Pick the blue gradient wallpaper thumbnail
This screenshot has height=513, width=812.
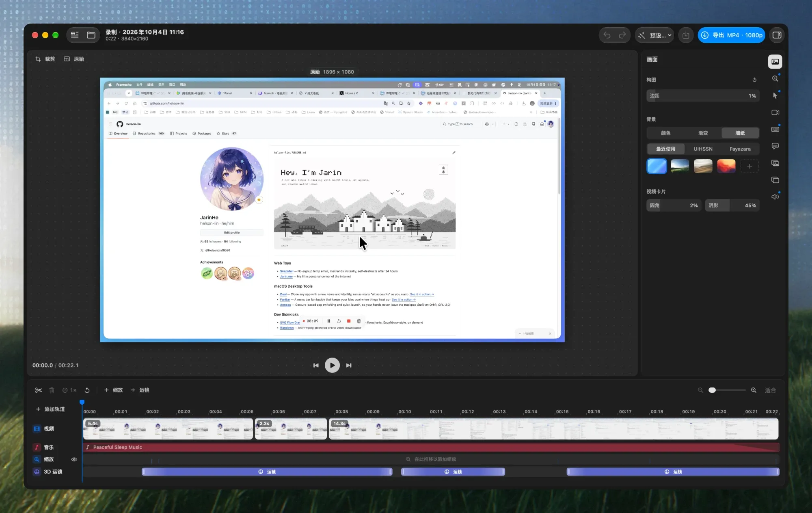tap(657, 166)
